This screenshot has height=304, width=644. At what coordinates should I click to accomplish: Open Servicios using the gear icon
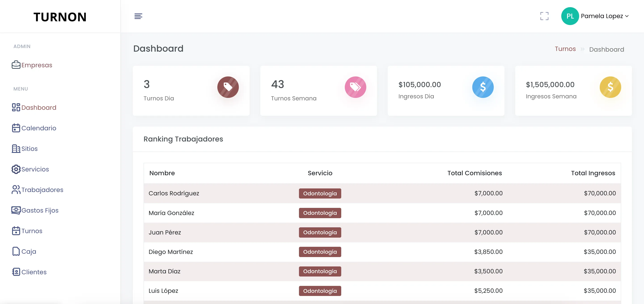[16, 169]
